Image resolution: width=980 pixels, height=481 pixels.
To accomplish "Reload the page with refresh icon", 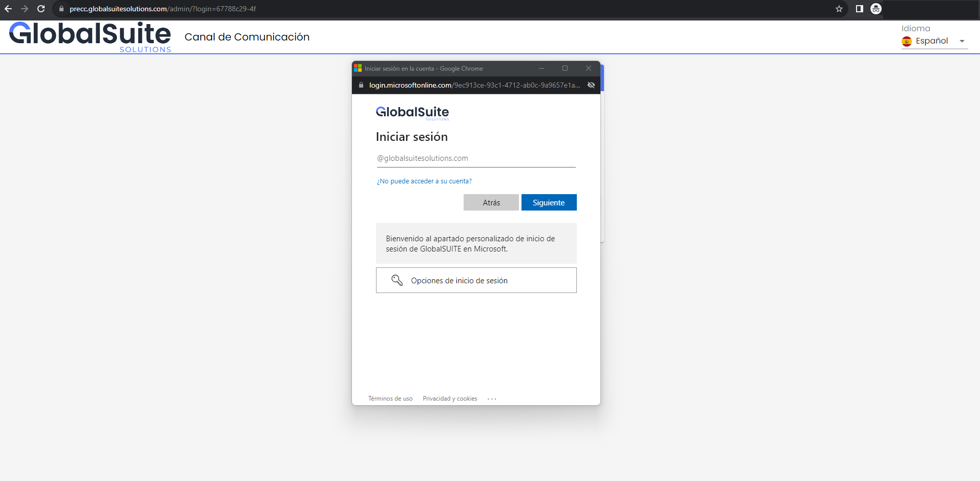I will click(x=41, y=9).
